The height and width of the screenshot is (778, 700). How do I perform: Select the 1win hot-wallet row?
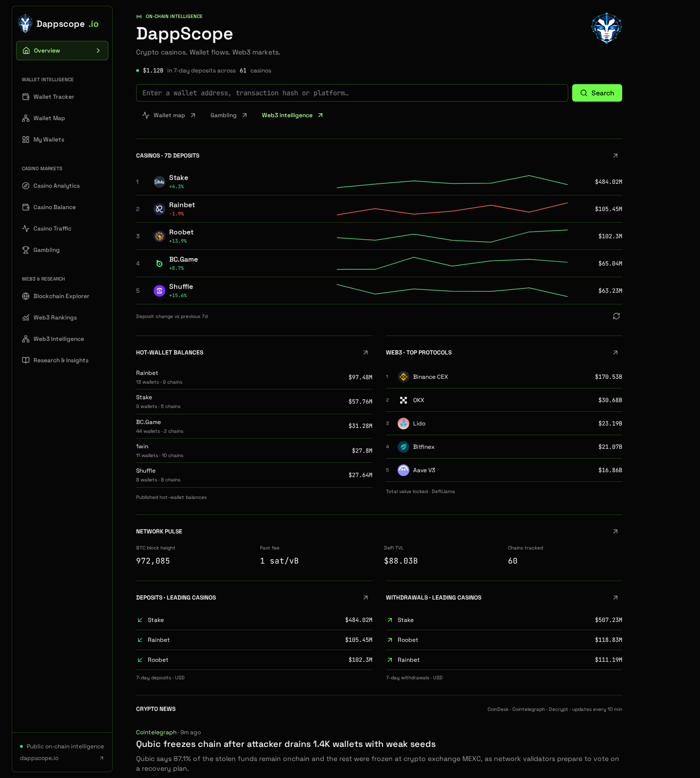(x=254, y=451)
